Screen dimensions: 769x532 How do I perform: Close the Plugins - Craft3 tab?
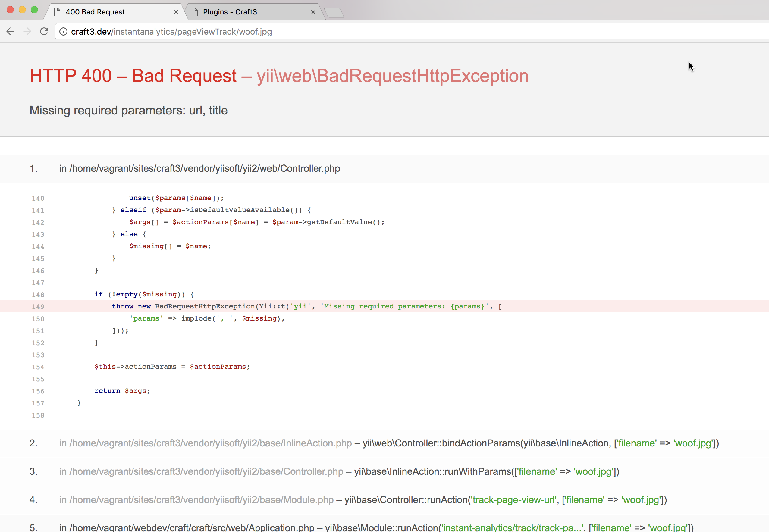313,12
